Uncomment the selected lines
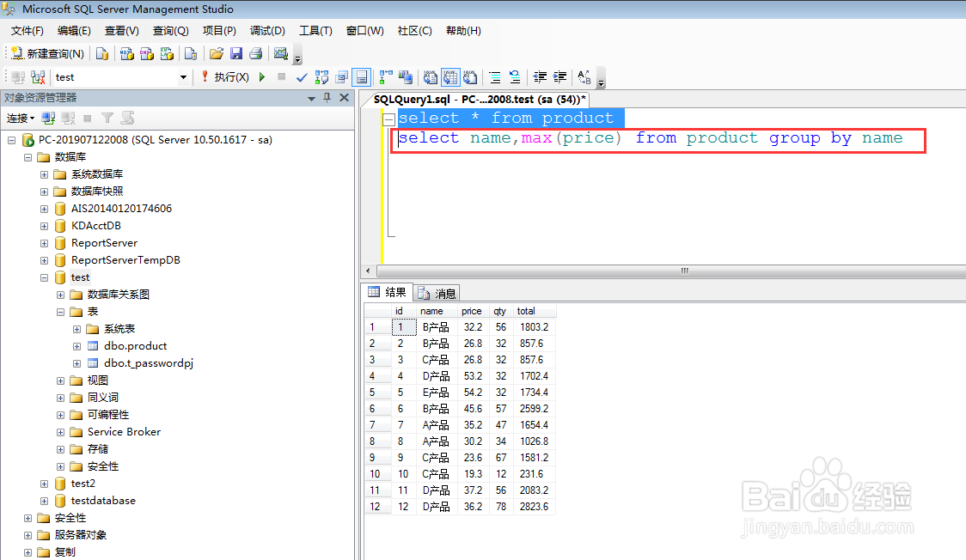The width and height of the screenshot is (966, 560). [515, 77]
